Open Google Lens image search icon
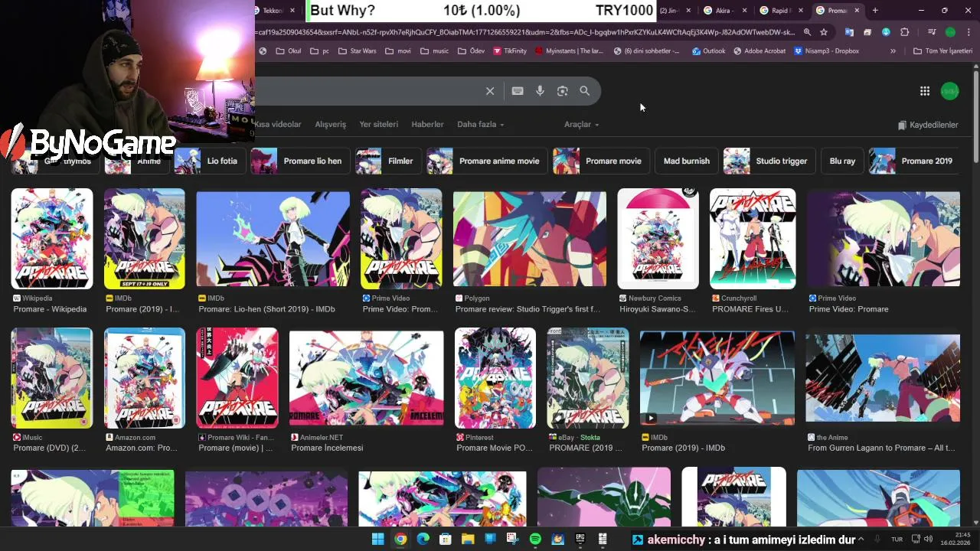Screen dimensions: 980x551 click(562, 91)
